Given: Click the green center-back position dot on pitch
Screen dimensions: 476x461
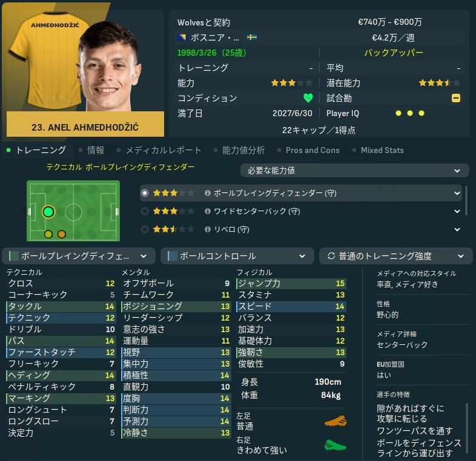Looking at the screenshot, I should tap(48, 212).
